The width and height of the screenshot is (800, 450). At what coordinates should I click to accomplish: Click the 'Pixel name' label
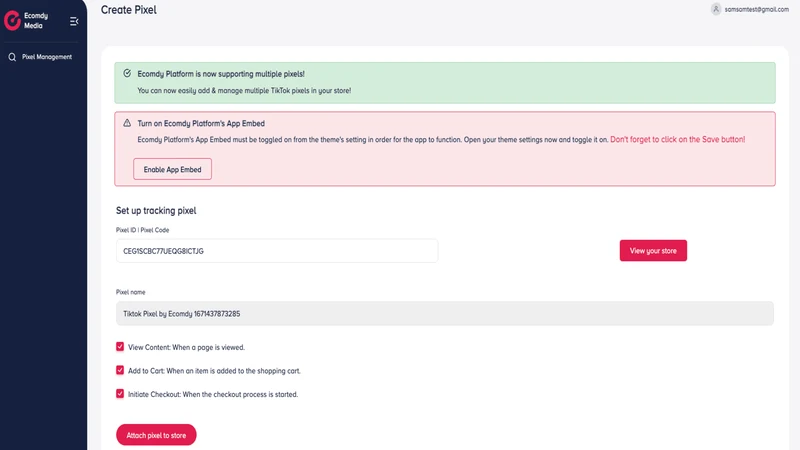coord(131,292)
